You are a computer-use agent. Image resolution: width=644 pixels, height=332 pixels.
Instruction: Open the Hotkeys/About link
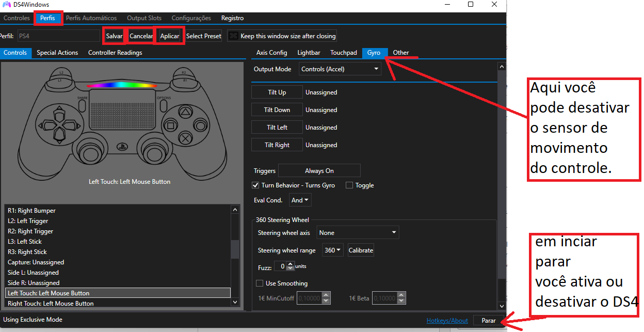point(447,321)
